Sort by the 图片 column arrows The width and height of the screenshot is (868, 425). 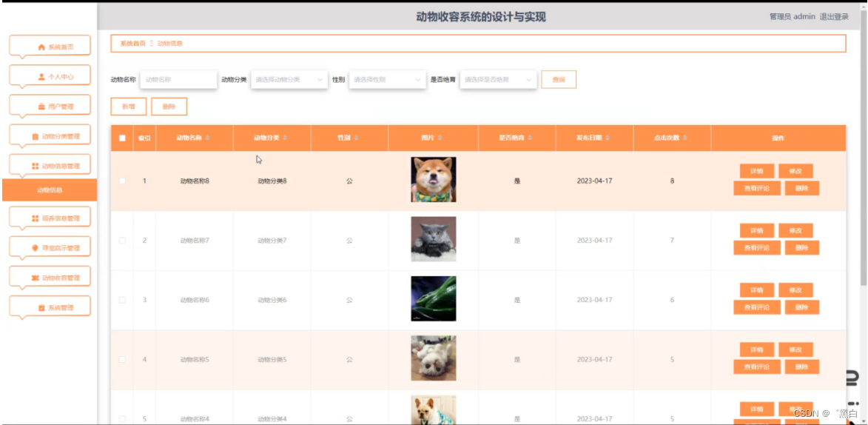(440, 138)
